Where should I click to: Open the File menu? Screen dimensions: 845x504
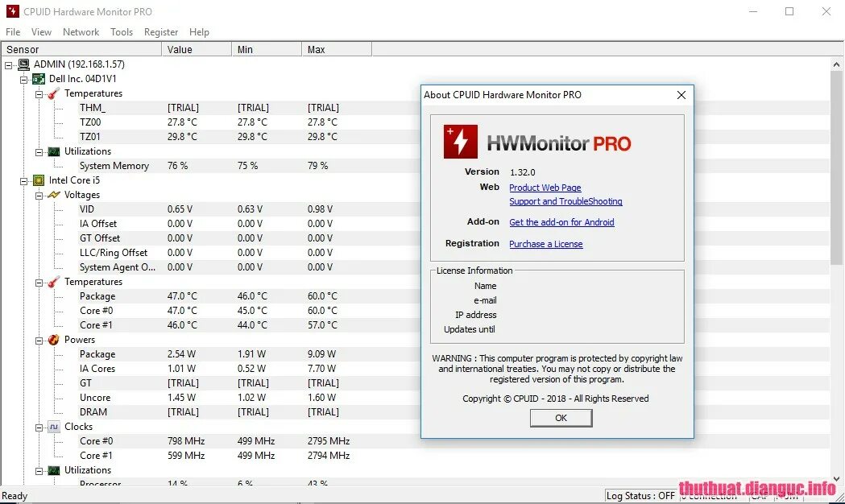click(x=13, y=32)
